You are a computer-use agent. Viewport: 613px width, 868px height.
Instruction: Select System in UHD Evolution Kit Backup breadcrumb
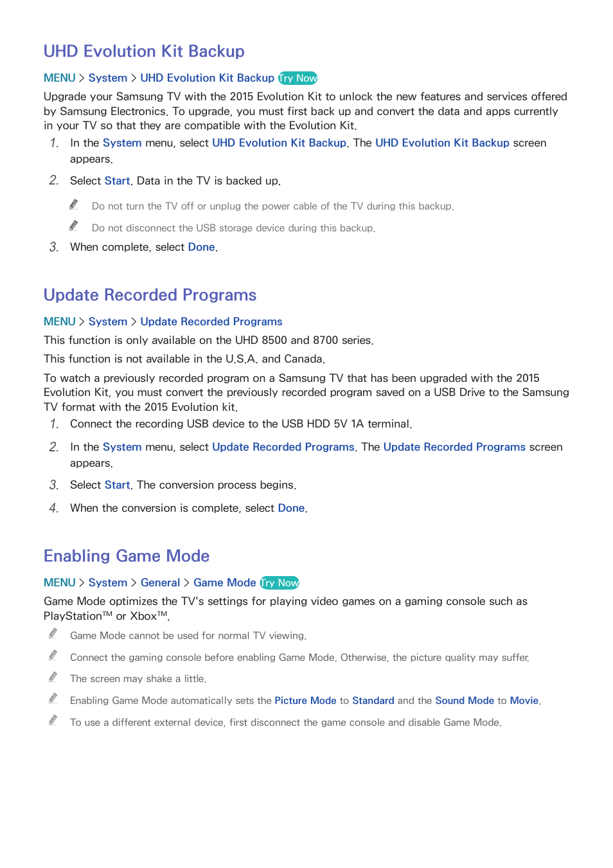click(x=108, y=78)
